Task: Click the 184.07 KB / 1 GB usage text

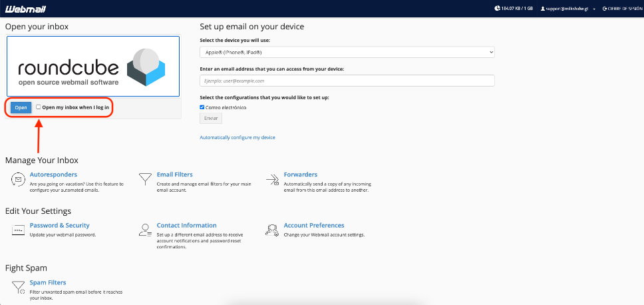Action: pyautogui.click(x=517, y=9)
